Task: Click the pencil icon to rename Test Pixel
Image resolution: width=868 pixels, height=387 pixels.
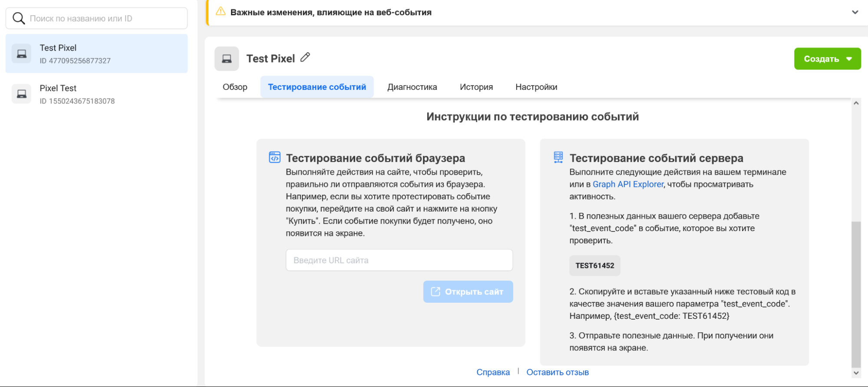Action: pos(305,57)
